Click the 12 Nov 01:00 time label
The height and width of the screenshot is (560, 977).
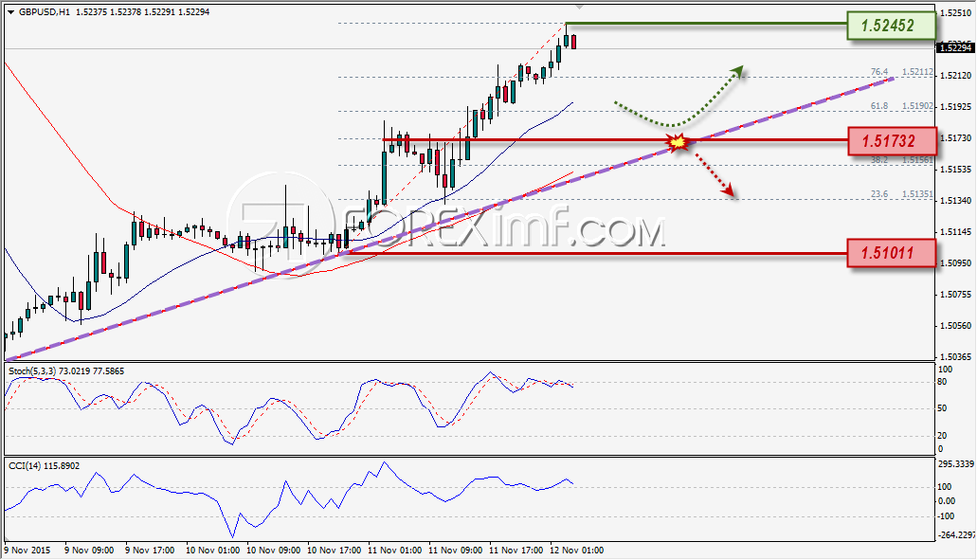point(576,551)
